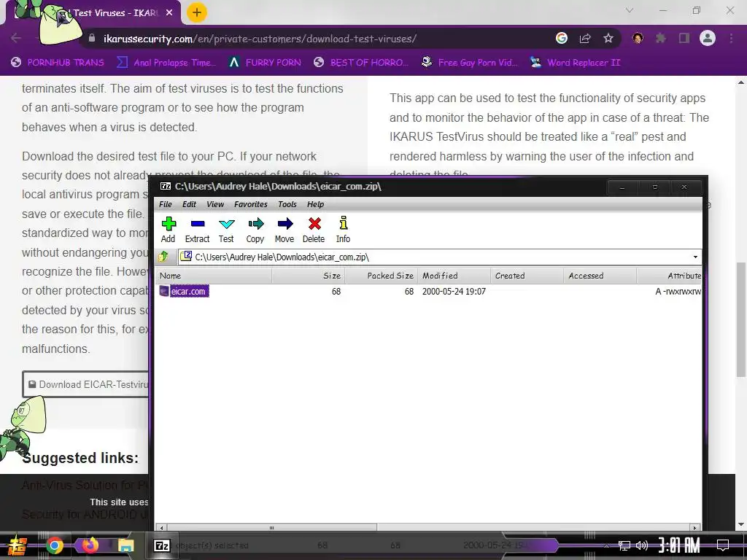Sort by the Name column header
This screenshot has height=560, width=747.
pos(214,276)
